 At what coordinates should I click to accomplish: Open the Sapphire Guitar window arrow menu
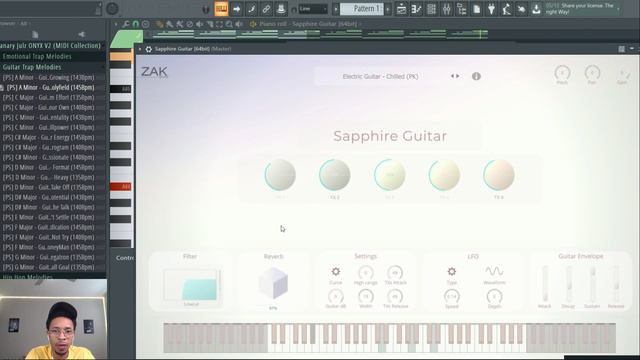(140, 49)
